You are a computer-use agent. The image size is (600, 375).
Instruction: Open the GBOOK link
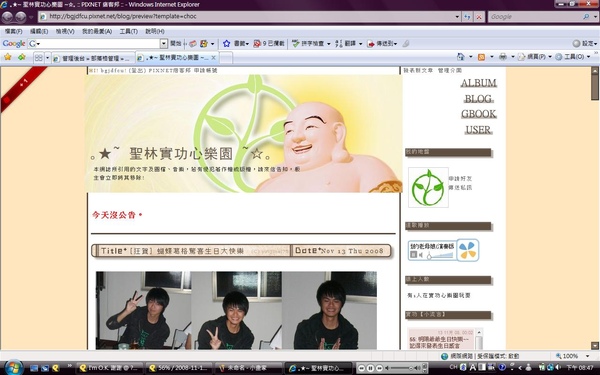[478, 114]
